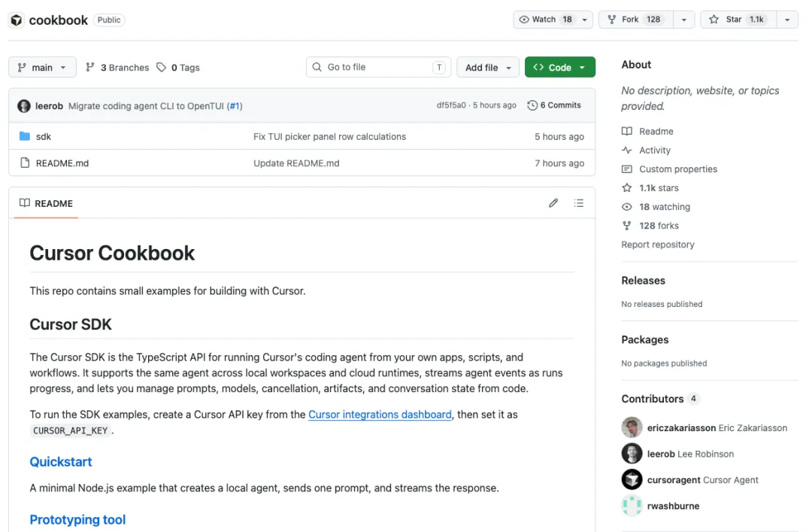Expand the Star lists dropdown arrow
812x532 pixels.
pyautogui.click(x=786, y=20)
